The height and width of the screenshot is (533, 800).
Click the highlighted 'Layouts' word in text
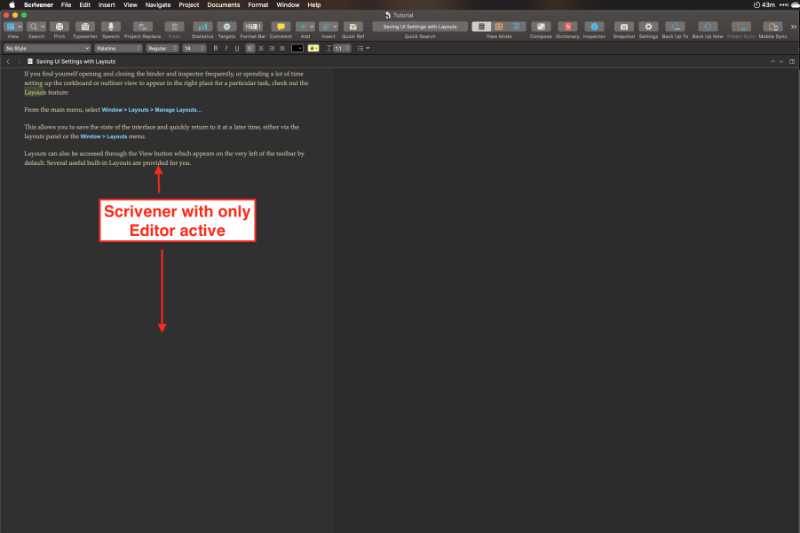35,92
